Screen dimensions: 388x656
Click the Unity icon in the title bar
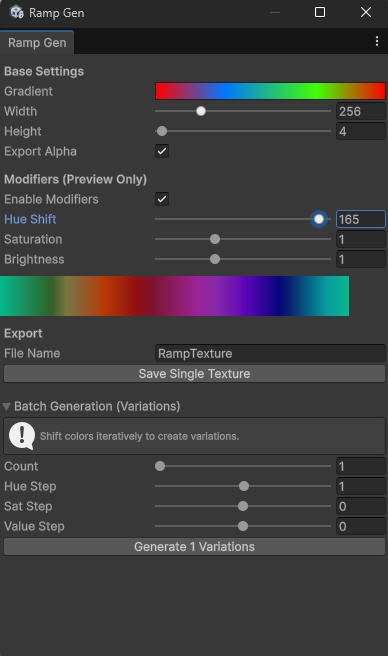tap(17, 12)
